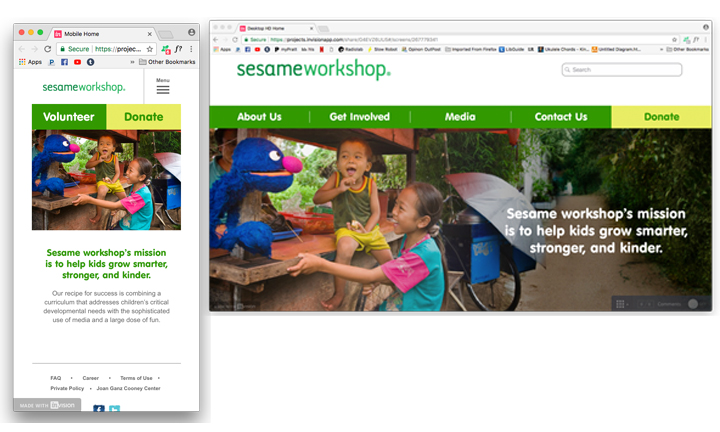Go back in Mobile Home browser window

(22, 49)
